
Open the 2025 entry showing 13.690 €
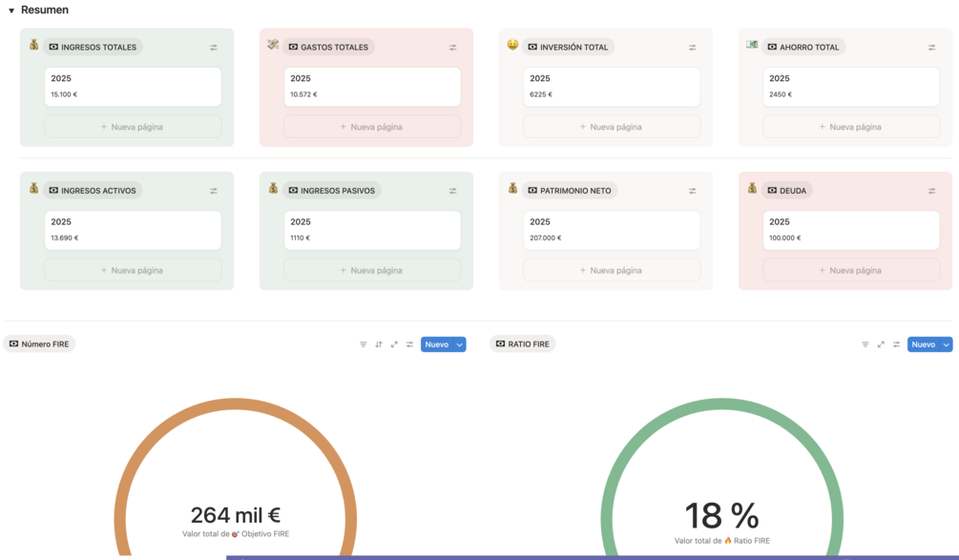[x=133, y=231]
